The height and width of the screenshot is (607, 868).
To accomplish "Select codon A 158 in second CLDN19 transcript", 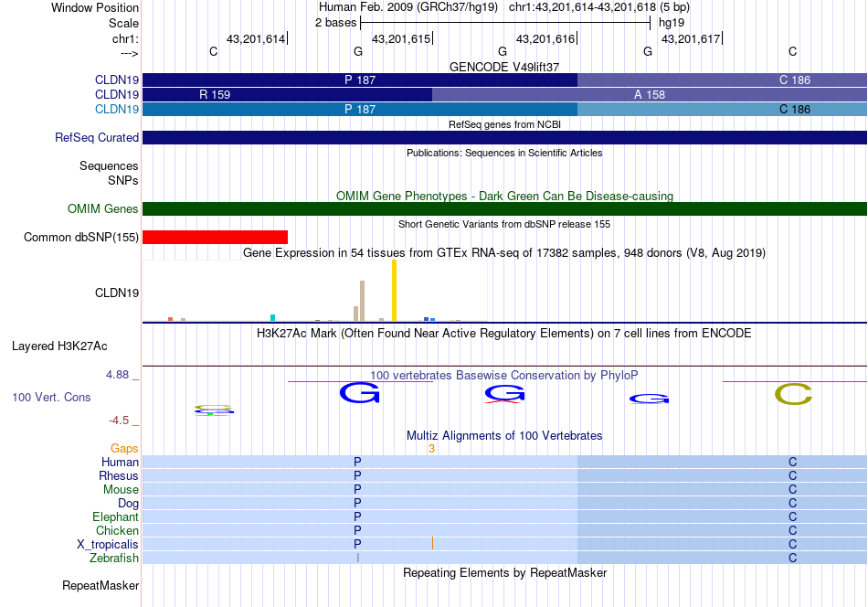I will coord(650,95).
